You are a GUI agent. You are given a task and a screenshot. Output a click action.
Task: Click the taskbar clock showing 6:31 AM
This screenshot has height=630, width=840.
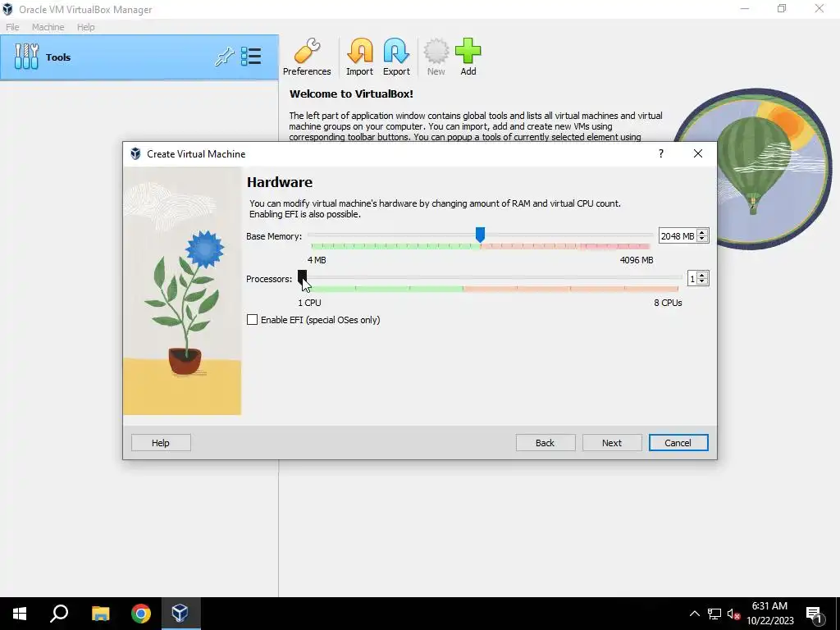point(769,614)
